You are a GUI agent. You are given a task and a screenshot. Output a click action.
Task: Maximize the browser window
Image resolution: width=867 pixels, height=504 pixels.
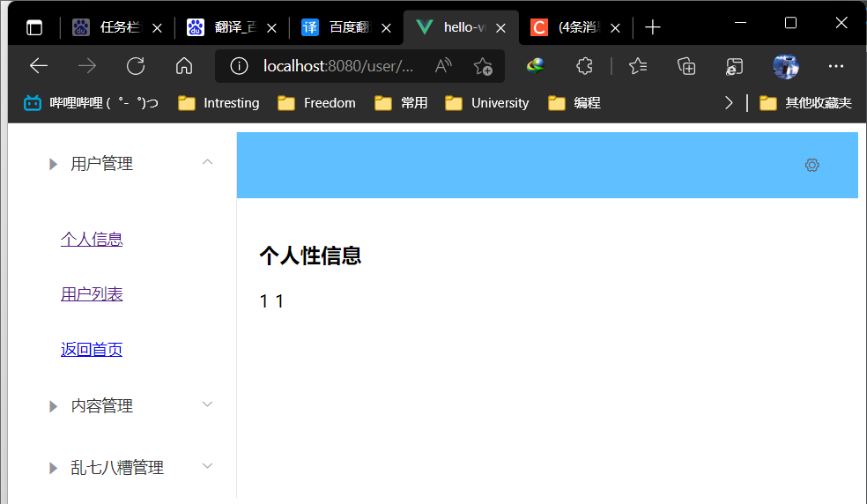[790, 23]
